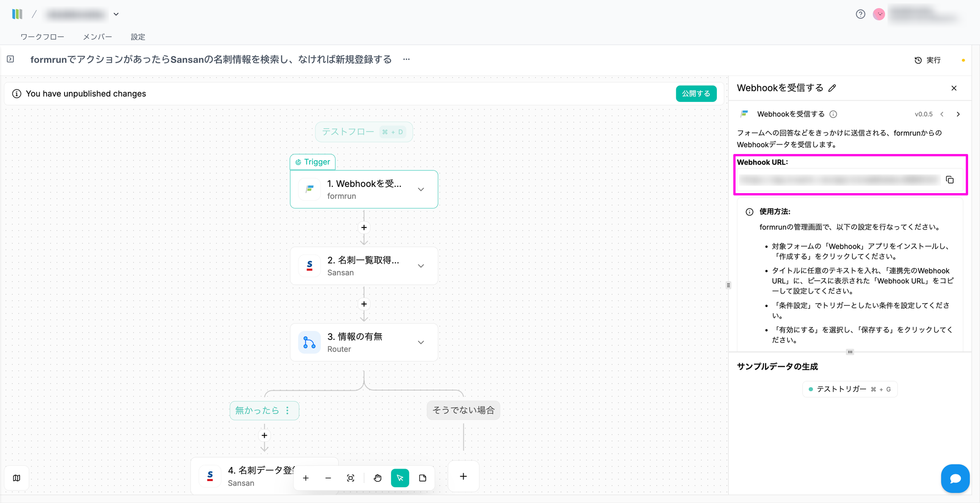Select the Trigger label tag
The height and width of the screenshot is (503, 980).
click(x=312, y=162)
